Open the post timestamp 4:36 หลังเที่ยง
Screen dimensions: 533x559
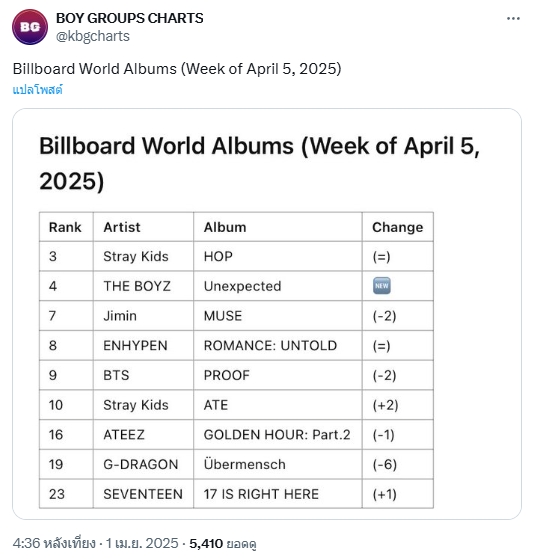click(x=54, y=543)
